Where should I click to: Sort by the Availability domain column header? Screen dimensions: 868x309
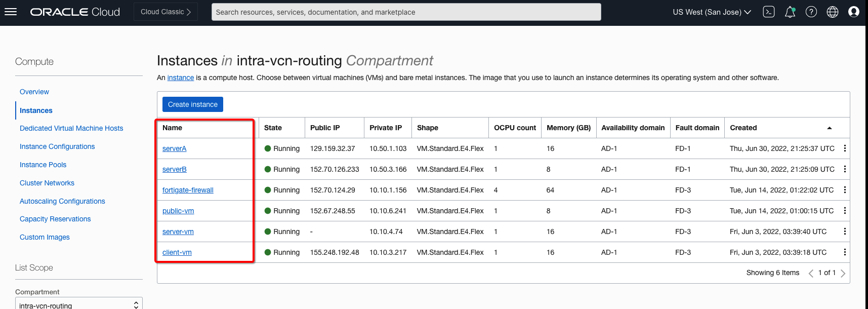(x=633, y=128)
